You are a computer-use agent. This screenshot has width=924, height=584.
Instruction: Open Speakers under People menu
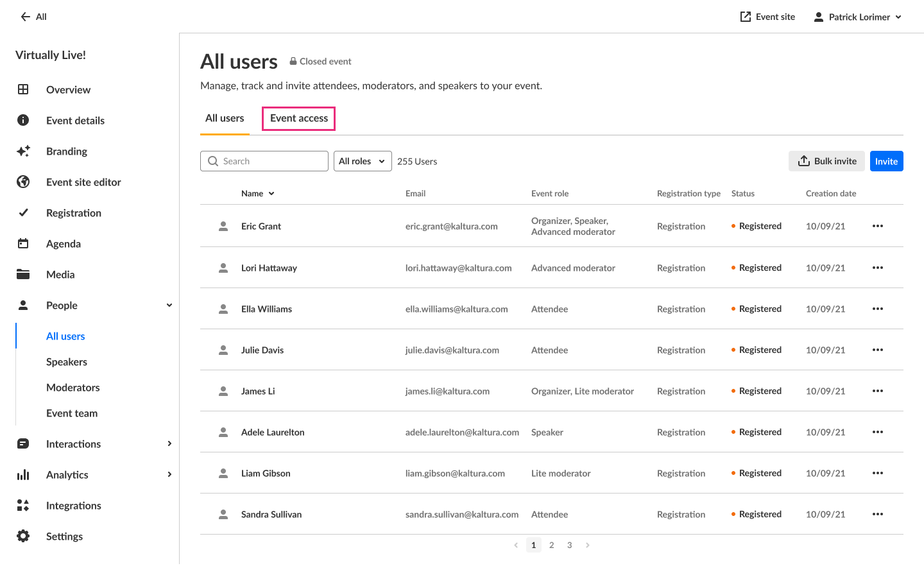tap(67, 362)
